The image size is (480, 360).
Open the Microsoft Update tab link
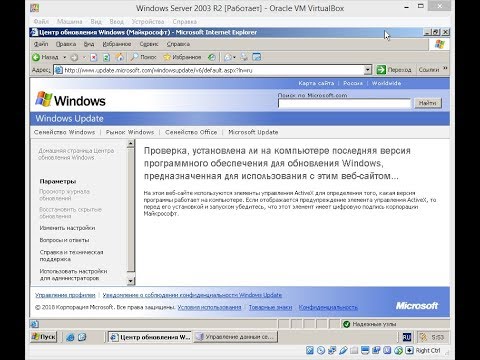[x=253, y=132]
